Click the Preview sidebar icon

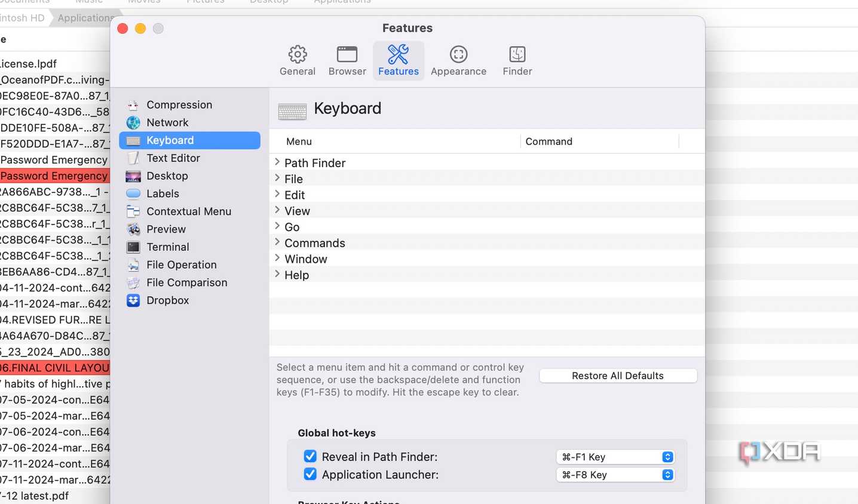click(x=133, y=229)
